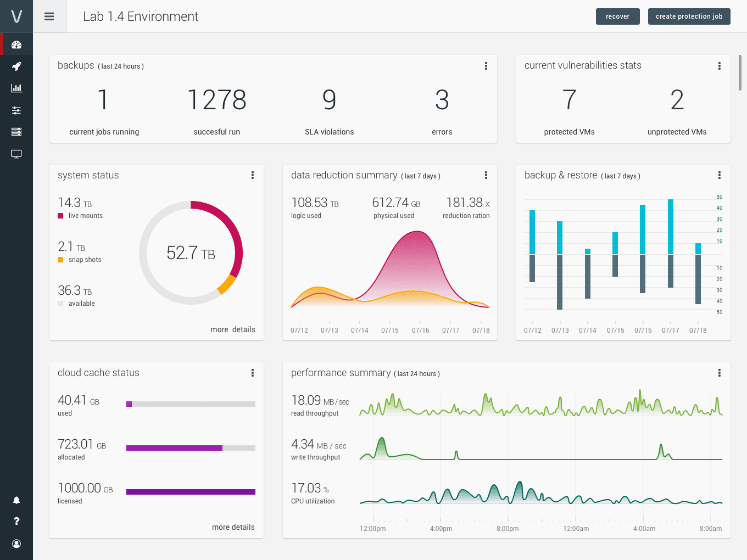Screen dimensions: 747x560
Task: Open the hamburger menu
Action: point(49,16)
